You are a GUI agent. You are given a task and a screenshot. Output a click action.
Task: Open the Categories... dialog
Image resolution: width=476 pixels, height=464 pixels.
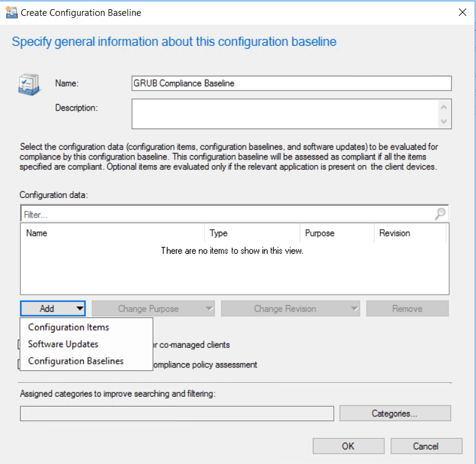[395, 414]
